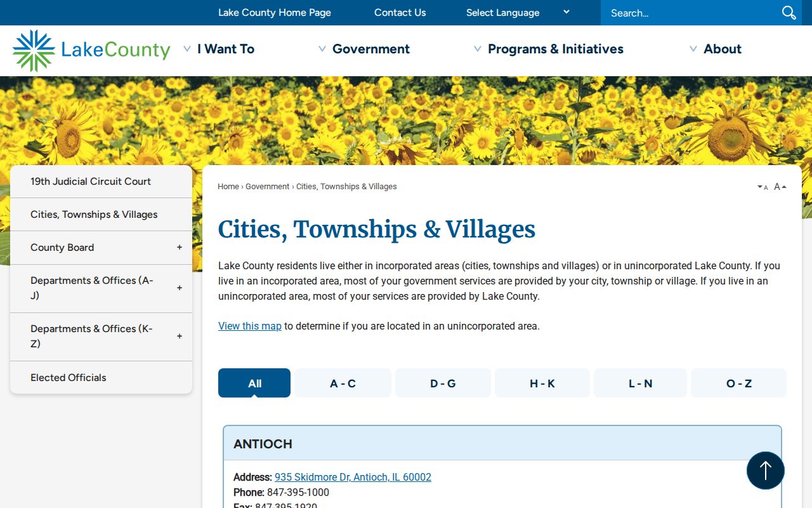Open County Board sidebar link

click(62, 248)
